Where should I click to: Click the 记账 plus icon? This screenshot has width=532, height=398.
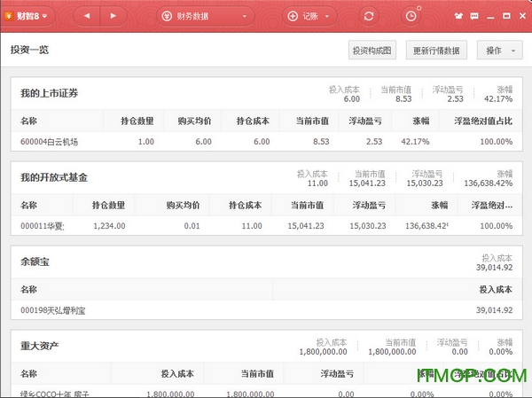tap(293, 16)
